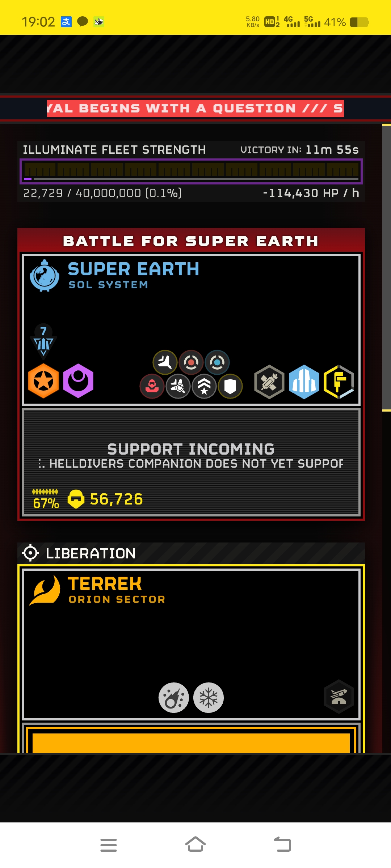Select the red helmet circle icon
Screen dimensions: 391x868
(x=152, y=386)
